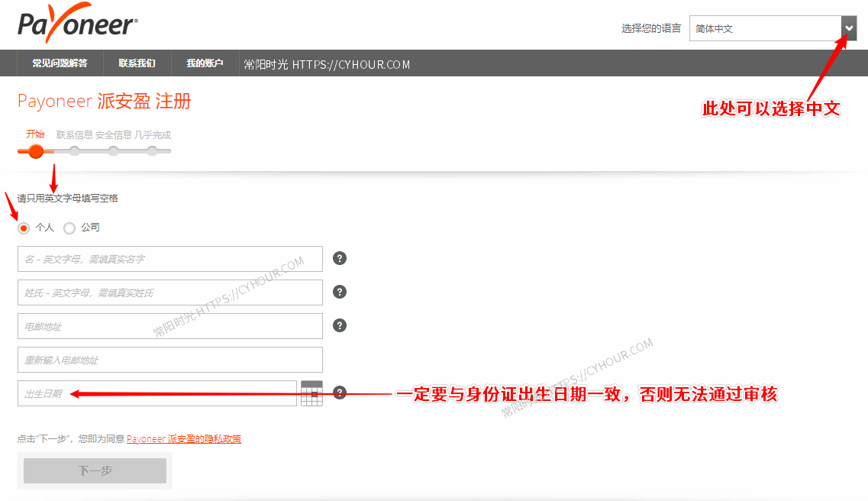This screenshot has height=501, width=868.
Task: Click the 请只用英文字母填写空格 instruction text
Action: click(67, 199)
